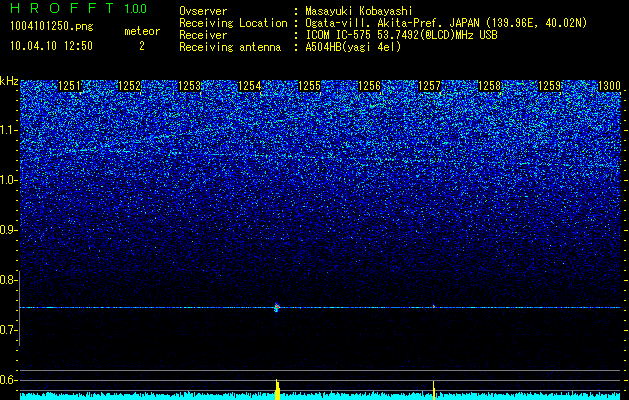Click the Ovserver field label
The image size is (629, 400).
pyautogui.click(x=203, y=11)
